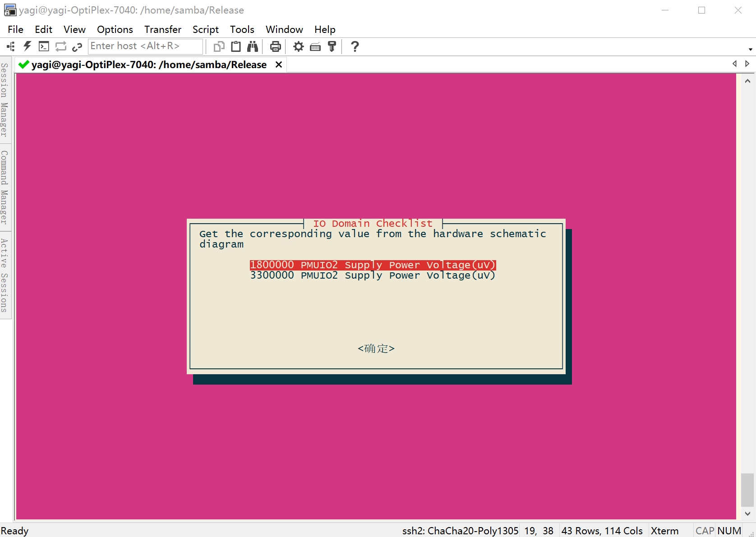756x537 pixels.
Task: Click the Quick Connect lightning icon
Action: 27,46
